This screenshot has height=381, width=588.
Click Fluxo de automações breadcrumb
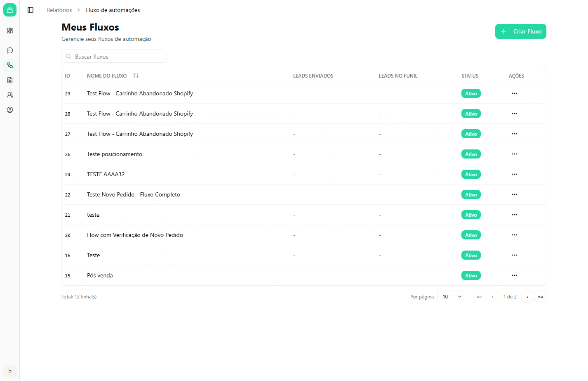coord(113,10)
